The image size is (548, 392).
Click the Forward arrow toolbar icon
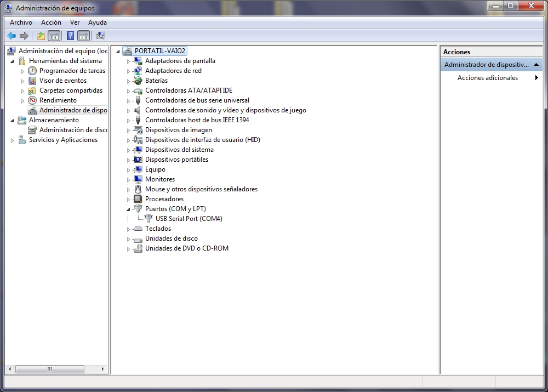pos(24,36)
